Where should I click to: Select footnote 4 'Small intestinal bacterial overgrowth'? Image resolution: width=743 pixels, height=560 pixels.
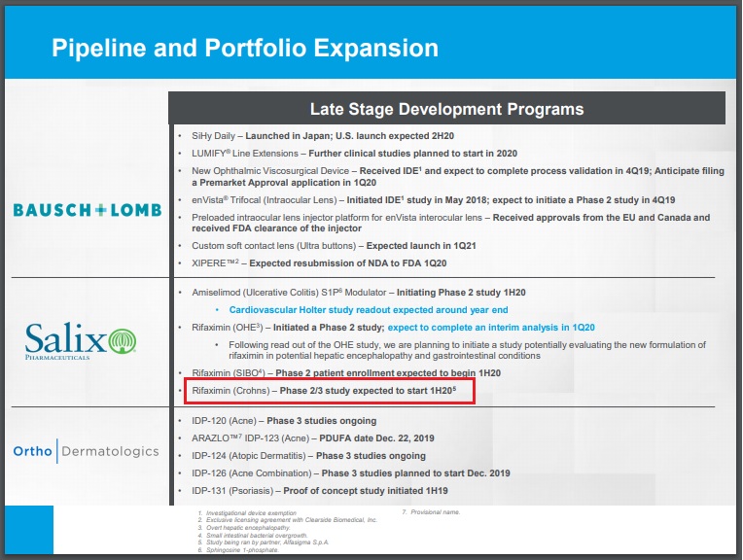[x=253, y=536]
